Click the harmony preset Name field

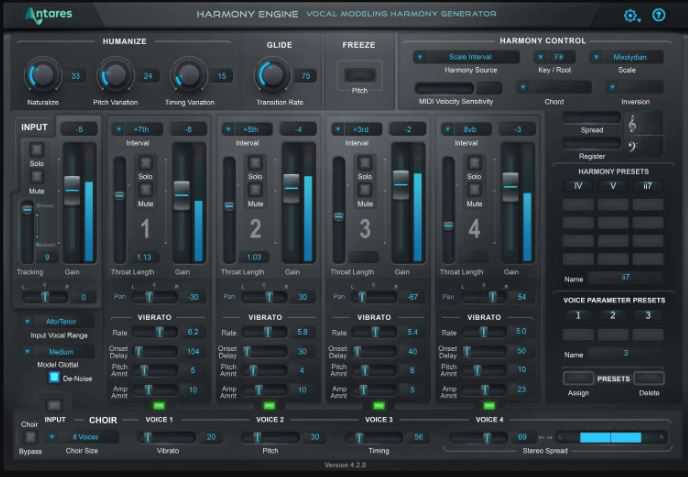pos(626,277)
